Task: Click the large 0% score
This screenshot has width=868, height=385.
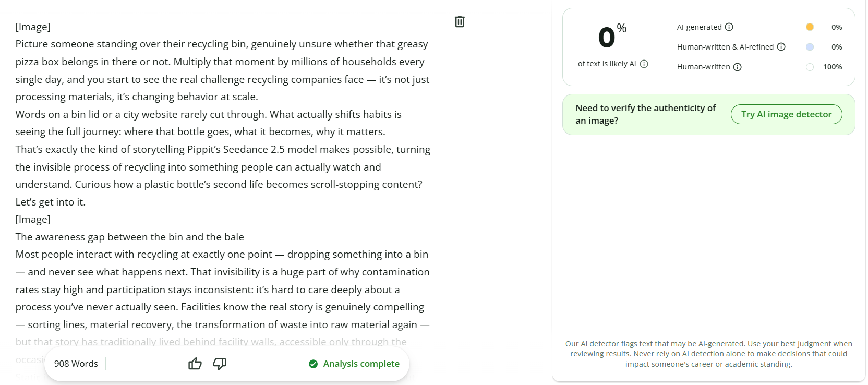Action: click(612, 37)
